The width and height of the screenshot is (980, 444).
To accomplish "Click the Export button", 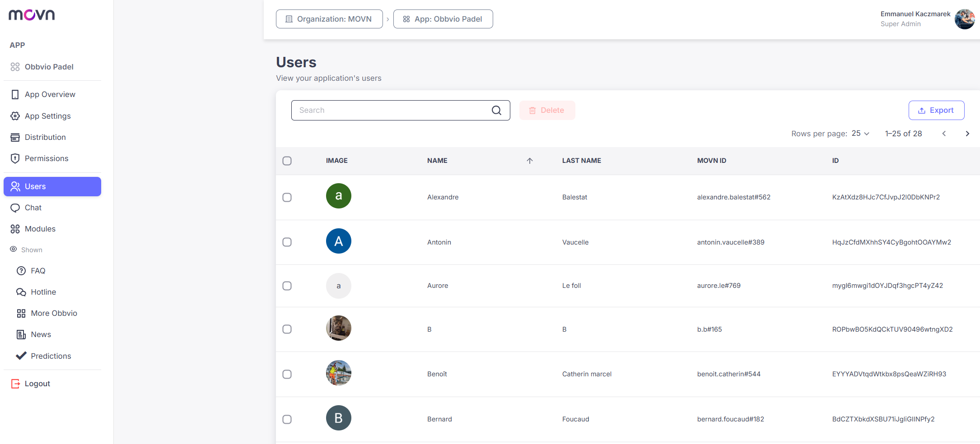I will click(936, 110).
